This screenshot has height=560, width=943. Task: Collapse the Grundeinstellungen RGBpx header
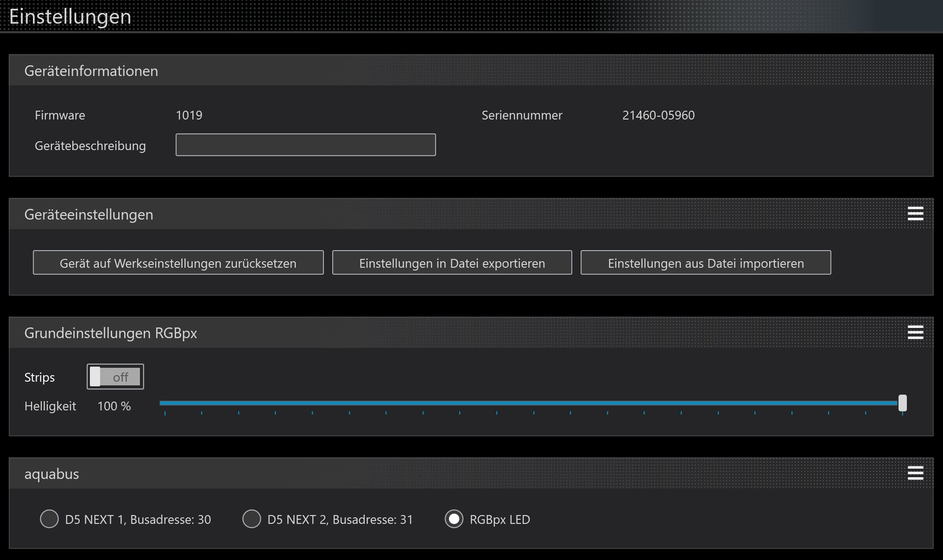(x=110, y=333)
